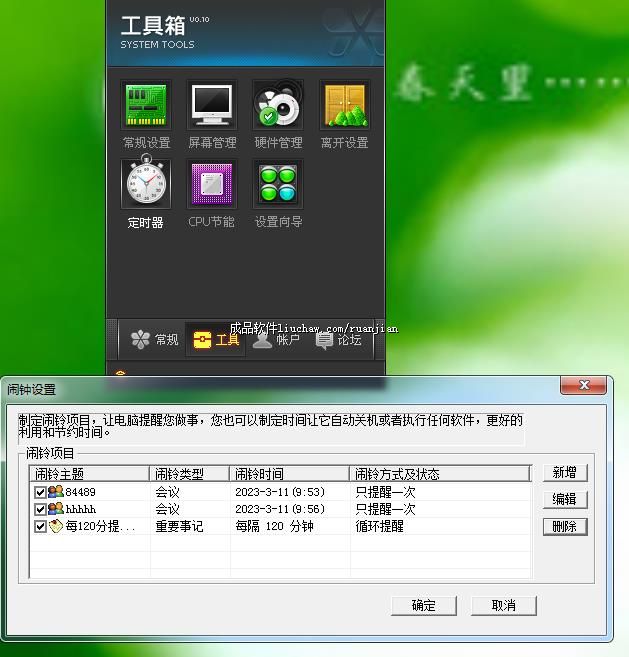Launch the 定时器 stopwatch icon
This screenshot has height=657, width=629.
click(x=146, y=183)
